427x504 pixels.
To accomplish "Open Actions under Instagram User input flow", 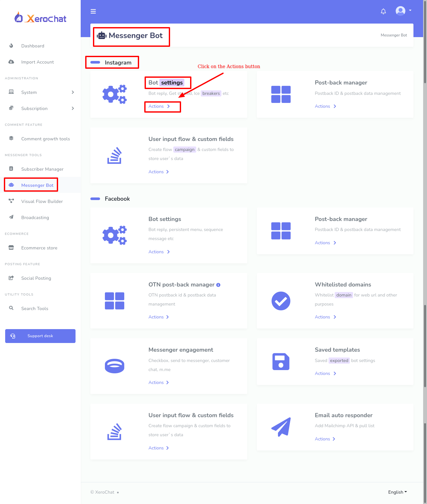I will pyautogui.click(x=159, y=172).
